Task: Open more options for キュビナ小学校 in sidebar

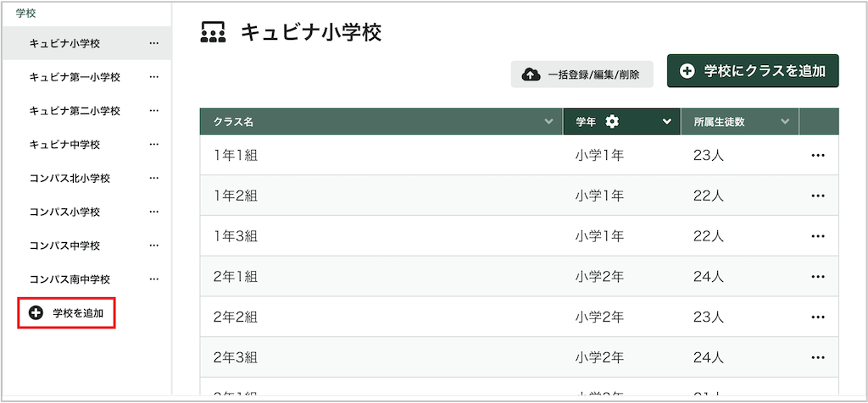Action: [x=154, y=43]
